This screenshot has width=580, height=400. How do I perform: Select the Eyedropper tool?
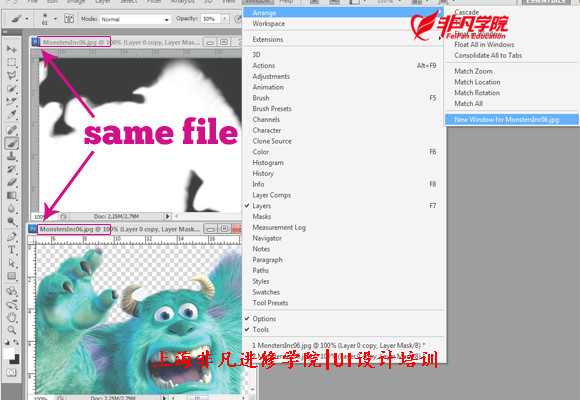11,115
